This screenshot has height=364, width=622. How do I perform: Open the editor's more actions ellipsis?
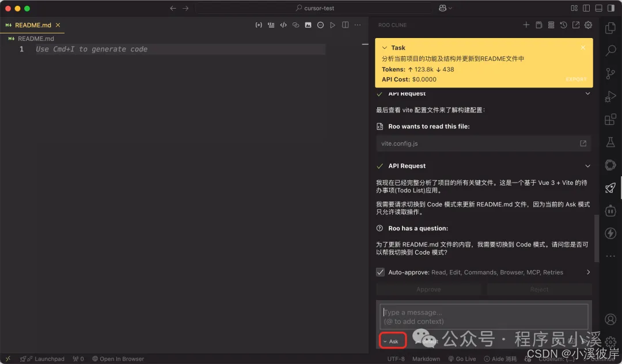[x=358, y=25]
